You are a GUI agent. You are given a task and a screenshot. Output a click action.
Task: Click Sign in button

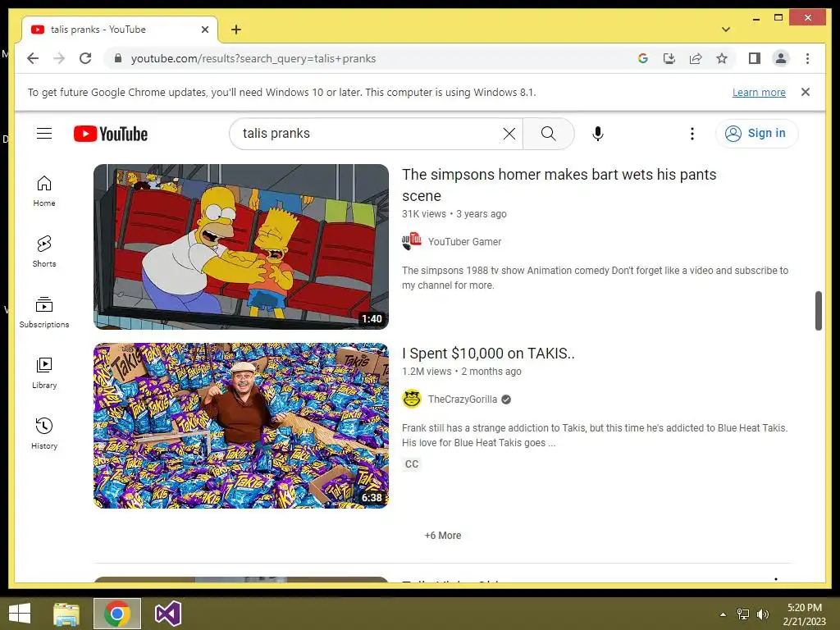coord(756,134)
